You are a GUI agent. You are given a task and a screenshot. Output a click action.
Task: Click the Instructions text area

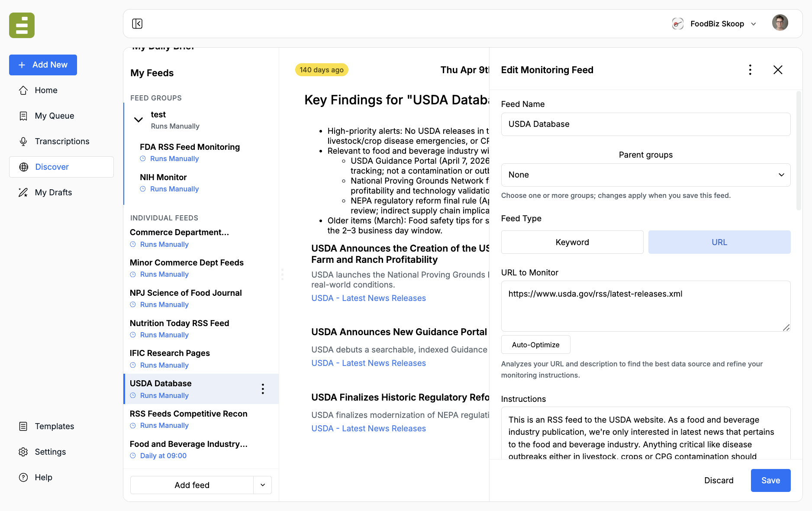[646, 433]
